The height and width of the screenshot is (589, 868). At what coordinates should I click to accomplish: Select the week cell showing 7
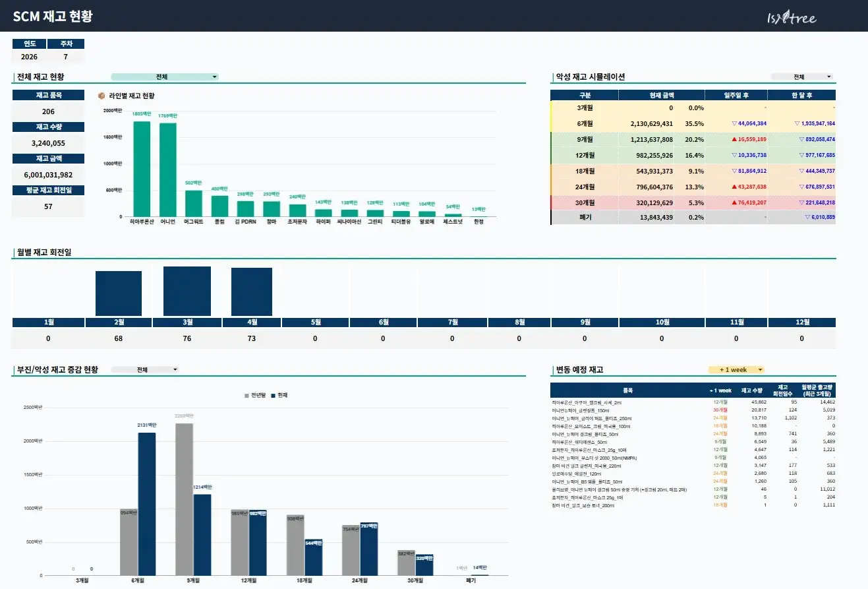(x=66, y=57)
